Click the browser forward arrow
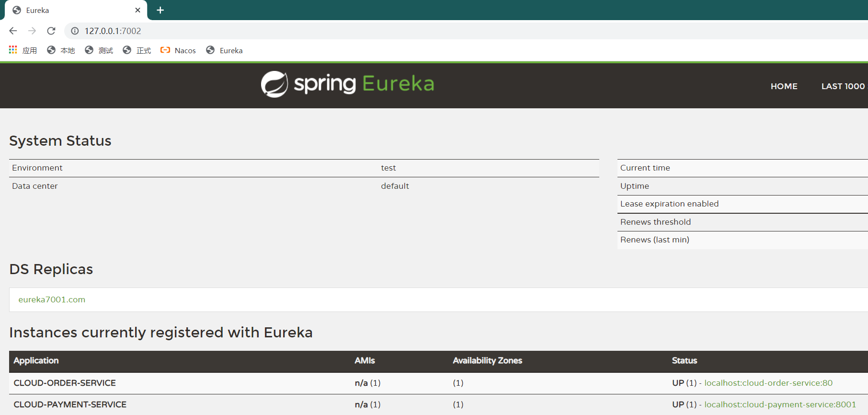868x415 pixels. point(32,31)
